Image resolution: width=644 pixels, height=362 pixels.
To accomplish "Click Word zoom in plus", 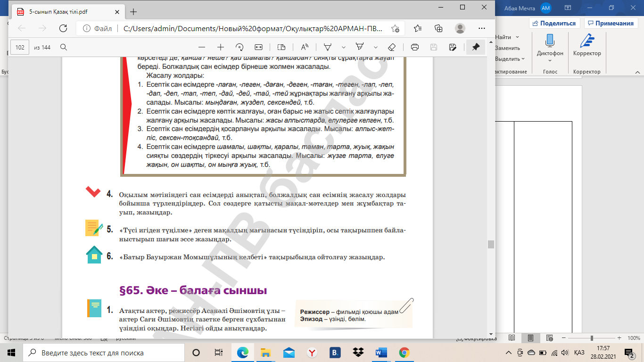I will [x=620, y=338].
